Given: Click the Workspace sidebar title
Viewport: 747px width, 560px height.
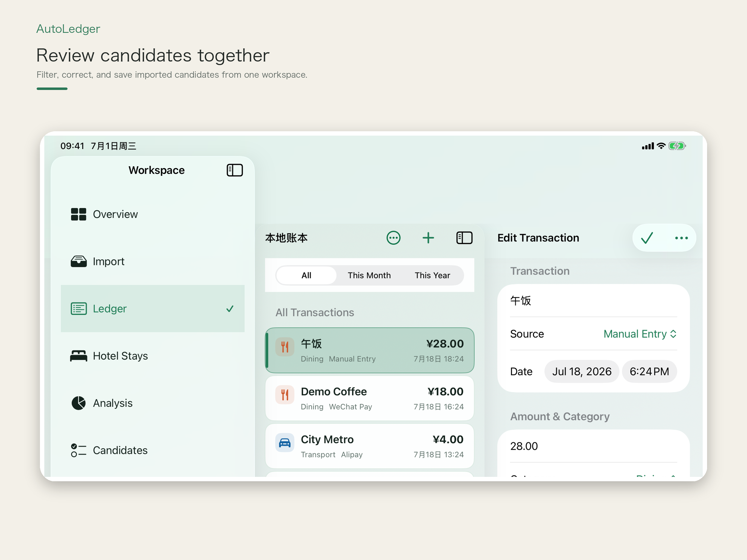Looking at the screenshot, I should click(x=157, y=170).
